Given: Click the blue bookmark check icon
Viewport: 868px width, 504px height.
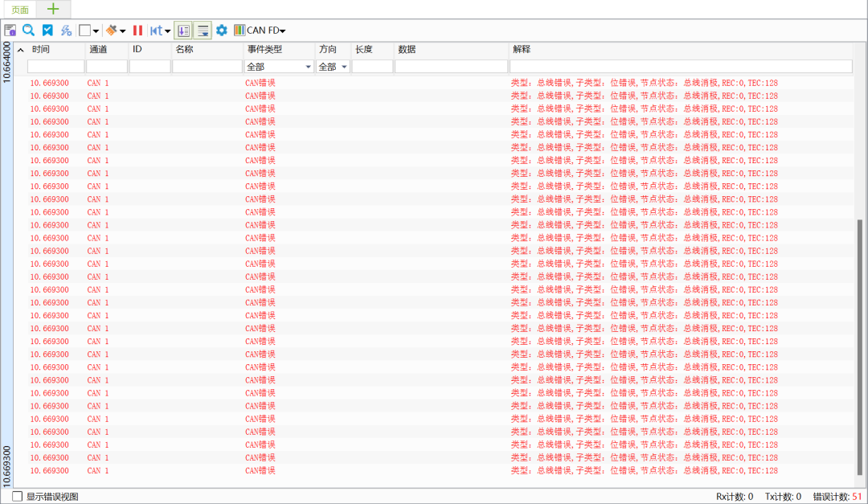Looking at the screenshot, I should pos(47,31).
